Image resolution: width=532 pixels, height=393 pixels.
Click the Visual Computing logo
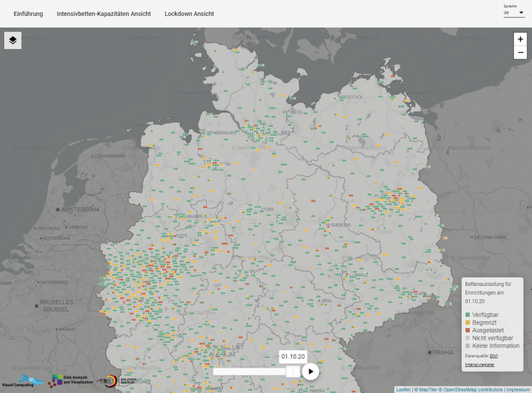click(x=22, y=381)
